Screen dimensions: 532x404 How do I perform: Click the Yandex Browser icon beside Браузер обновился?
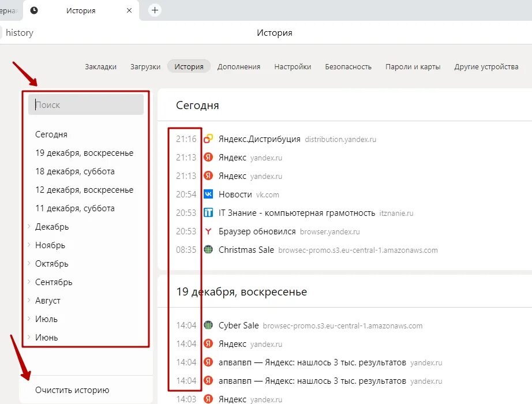click(x=208, y=231)
